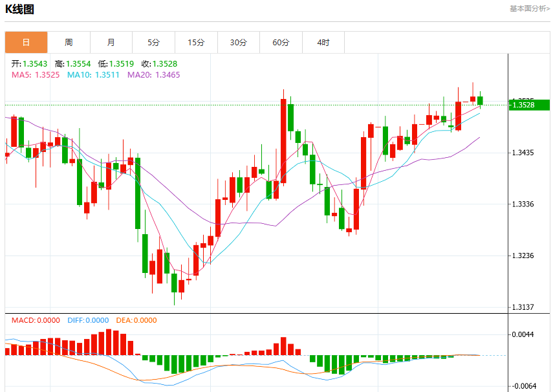Screen dimensions: 553x392
Task: Open the 基本面分析 link
Action: [x=530, y=8]
